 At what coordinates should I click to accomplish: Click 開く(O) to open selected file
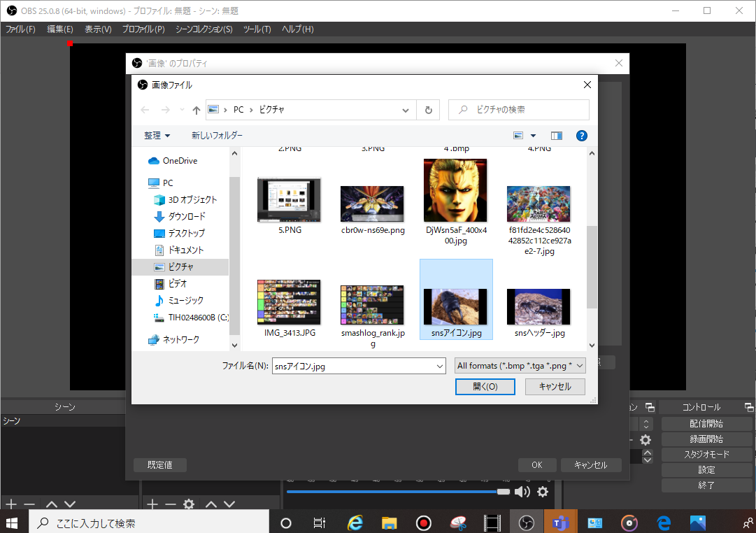[x=485, y=386]
